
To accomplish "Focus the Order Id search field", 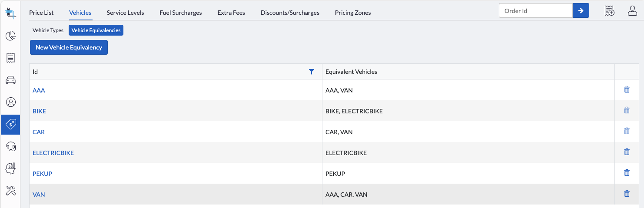I will point(535,11).
